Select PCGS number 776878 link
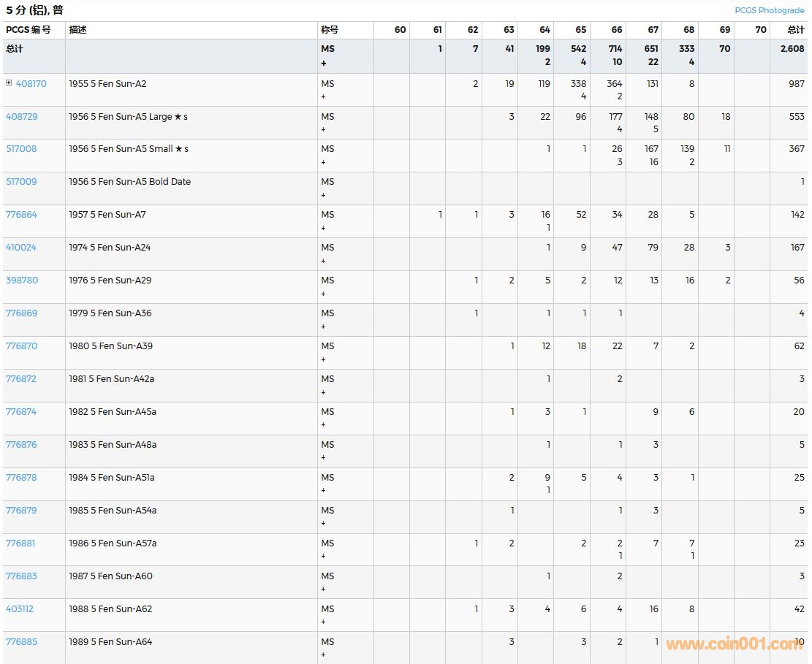This screenshot has width=812, height=664. [21, 478]
